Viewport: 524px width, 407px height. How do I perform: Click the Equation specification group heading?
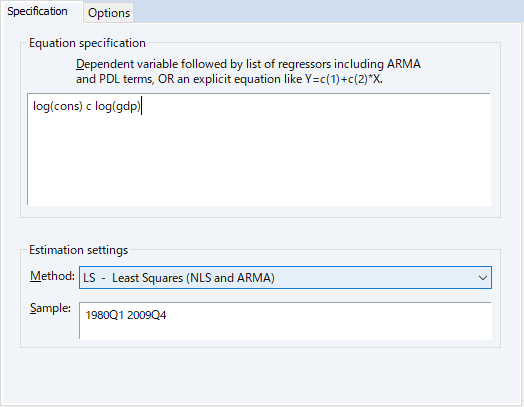click(x=87, y=43)
